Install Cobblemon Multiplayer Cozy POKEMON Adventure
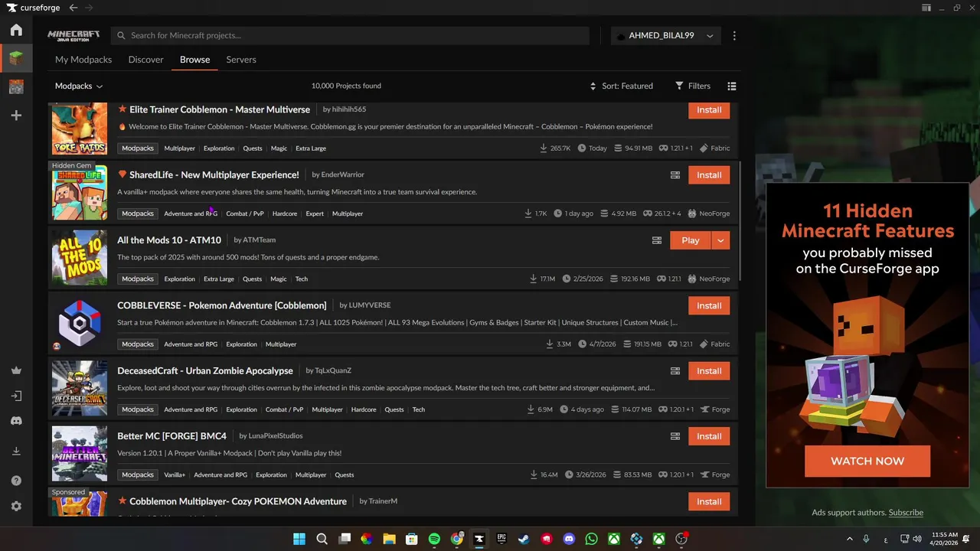 (x=709, y=502)
